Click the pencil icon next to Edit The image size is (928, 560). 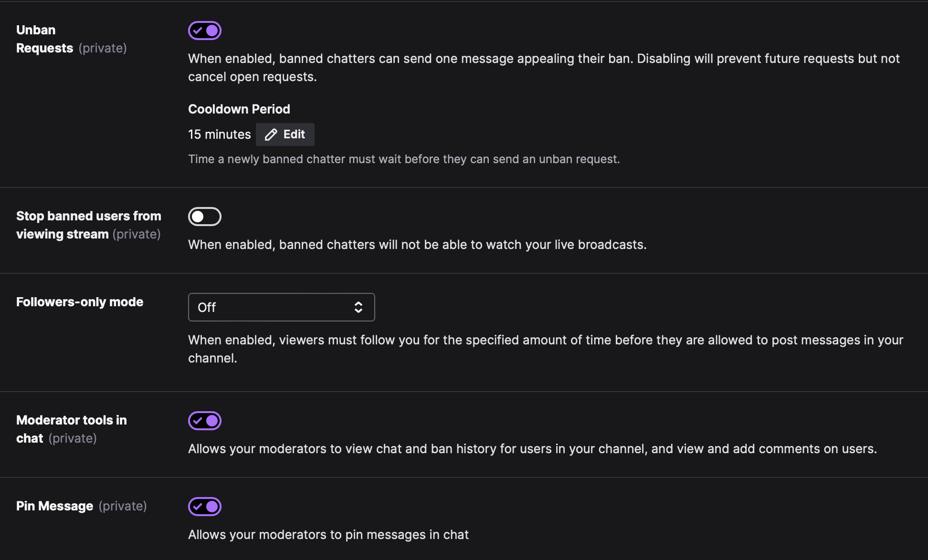(x=271, y=135)
